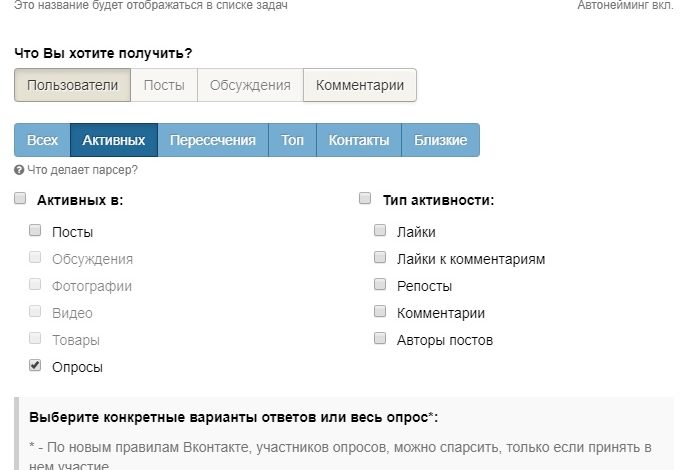Screen dimensions: 688x470
Task: Toggle the 'Активных в' master checkbox
Action: click(20, 199)
